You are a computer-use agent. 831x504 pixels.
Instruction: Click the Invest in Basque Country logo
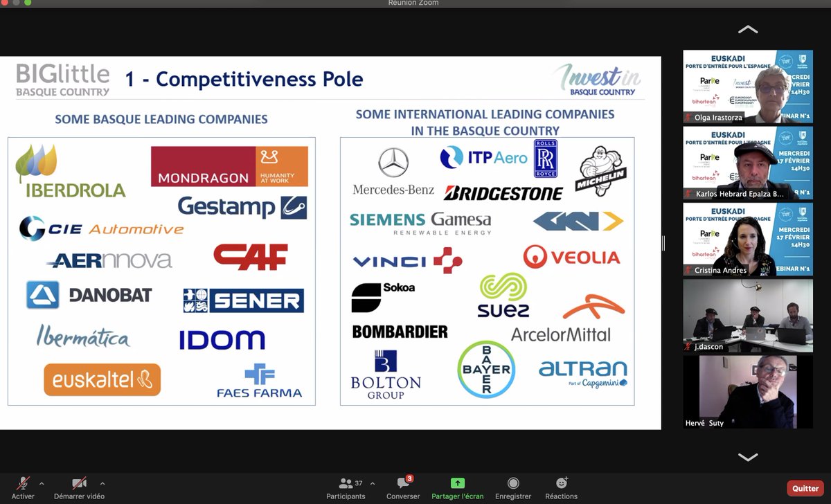pyautogui.click(x=596, y=80)
